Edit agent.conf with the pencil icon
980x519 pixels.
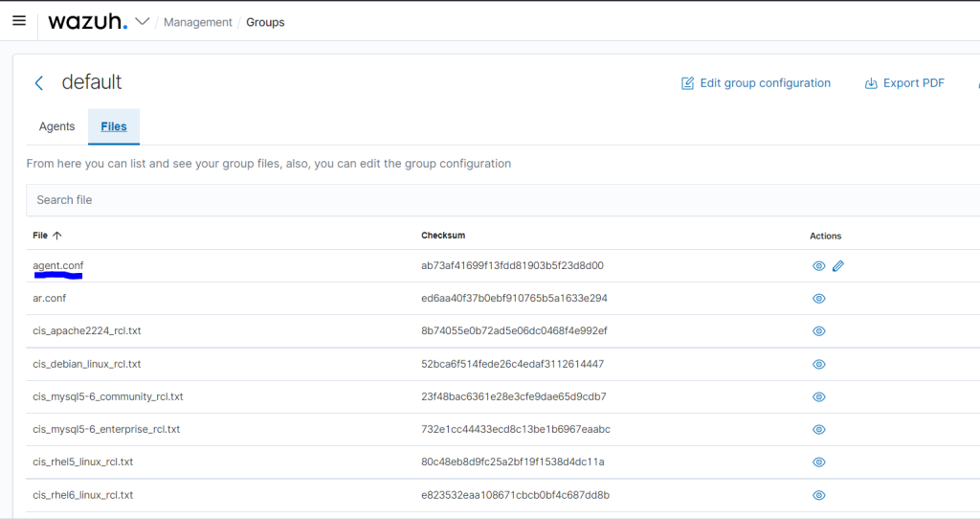click(838, 266)
